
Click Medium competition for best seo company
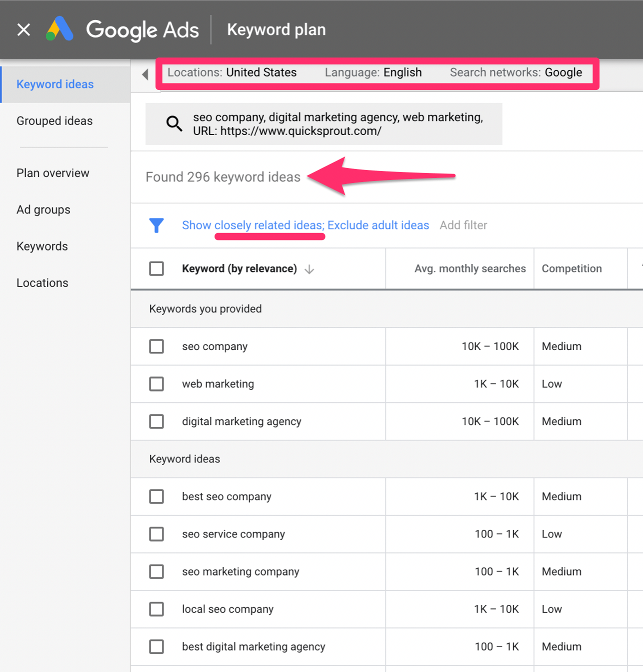coord(561,496)
